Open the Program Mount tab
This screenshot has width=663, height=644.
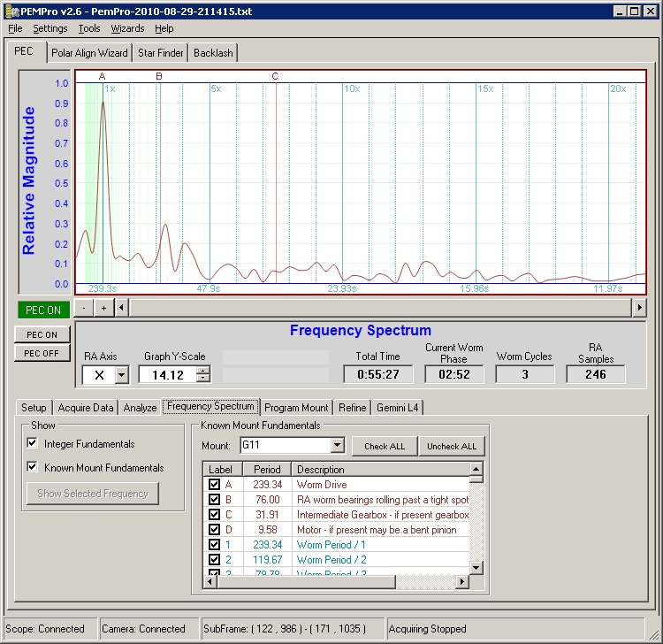tap(296, 408)
